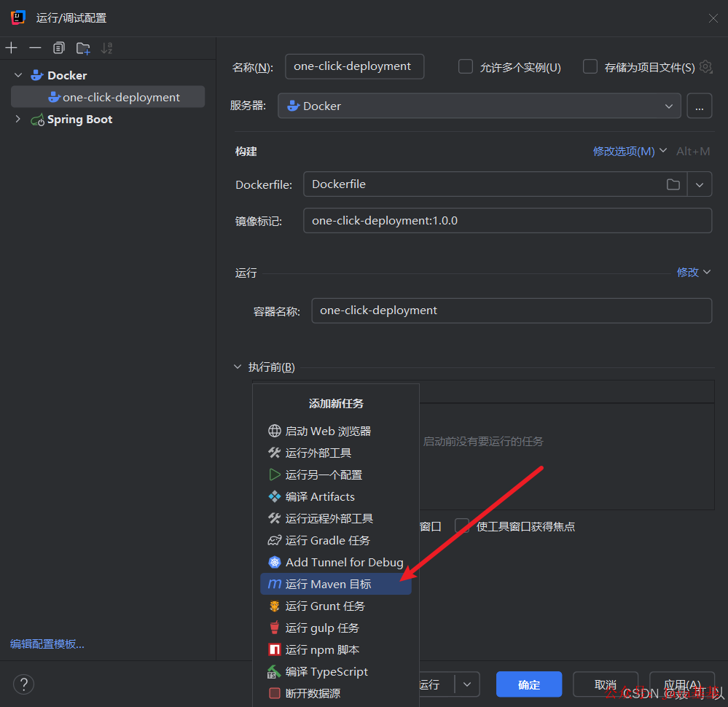
Task: Choose 断开数据源 menu entry
Action: click(x=336, y=694)
